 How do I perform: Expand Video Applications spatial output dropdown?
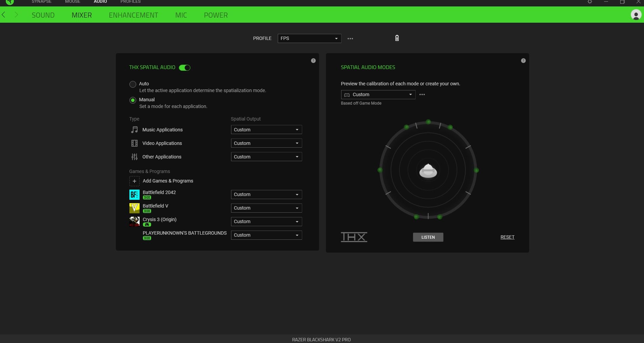point(266,143)
